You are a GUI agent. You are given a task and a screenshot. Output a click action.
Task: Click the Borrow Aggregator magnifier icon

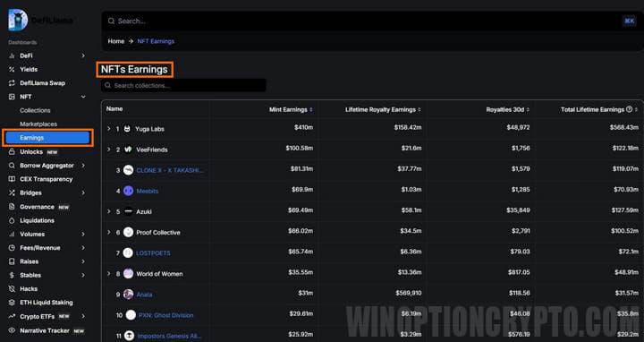(12, 166)
